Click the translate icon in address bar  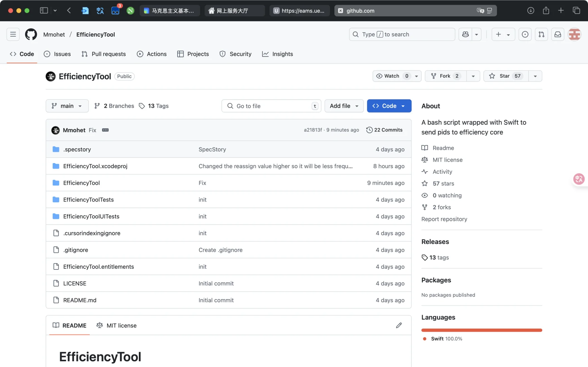480,11
